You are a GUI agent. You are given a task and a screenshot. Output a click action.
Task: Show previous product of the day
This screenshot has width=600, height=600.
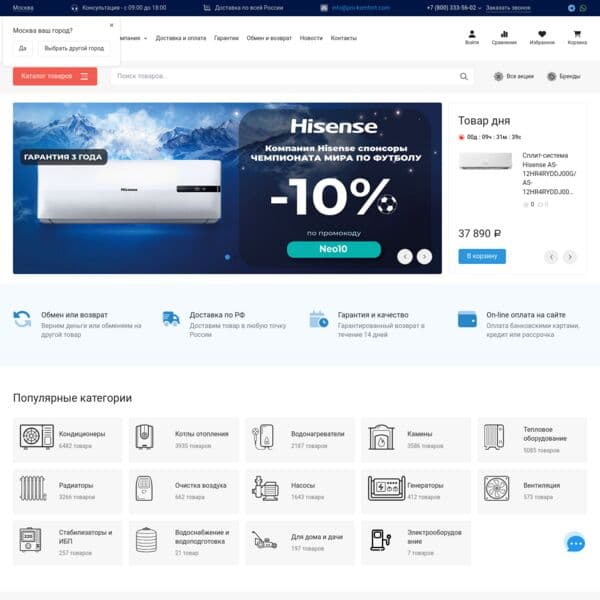pyautogui.click(x=551, y=257)
